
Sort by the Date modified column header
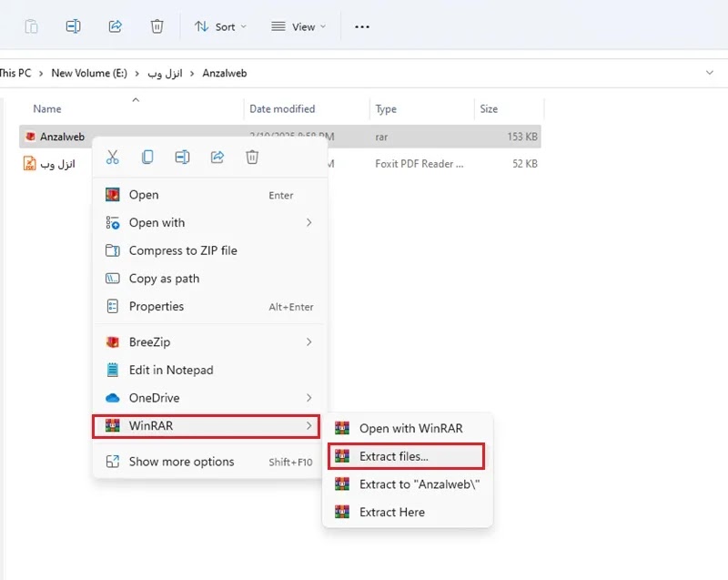click(x=282, y=108)
